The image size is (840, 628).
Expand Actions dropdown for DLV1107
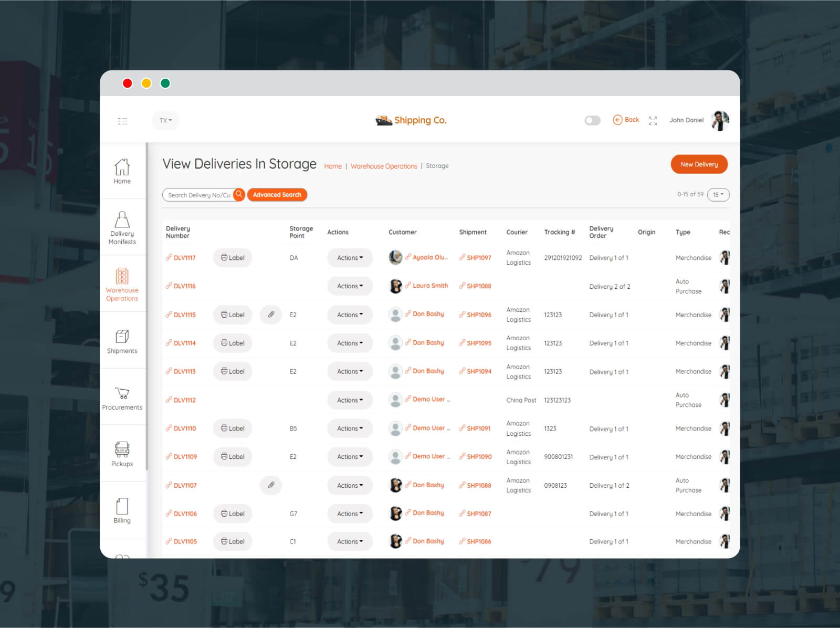[x=350, y=486]
